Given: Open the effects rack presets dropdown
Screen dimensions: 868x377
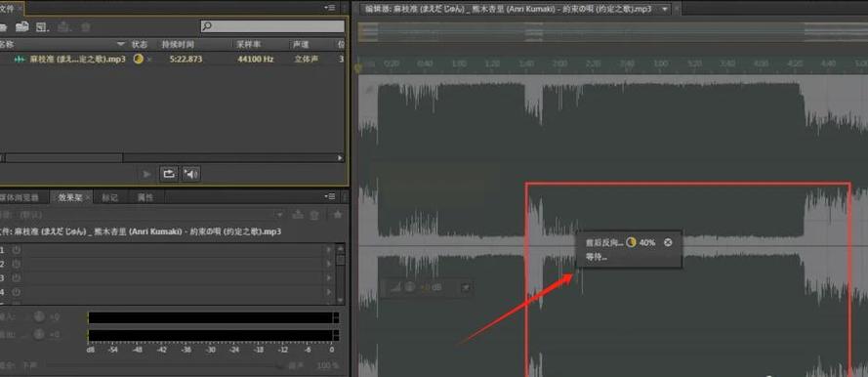Looking at the screenshot, I should [x=280, y=215].
